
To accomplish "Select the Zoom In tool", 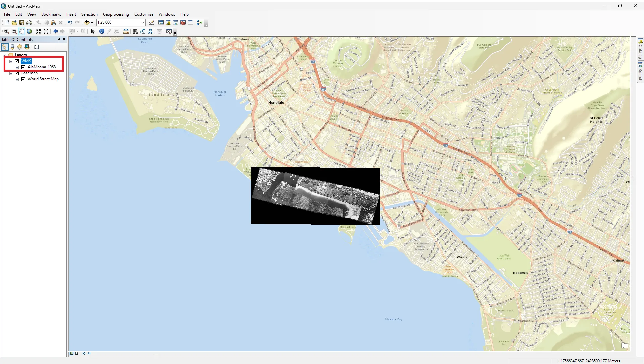I will point(7,31).
